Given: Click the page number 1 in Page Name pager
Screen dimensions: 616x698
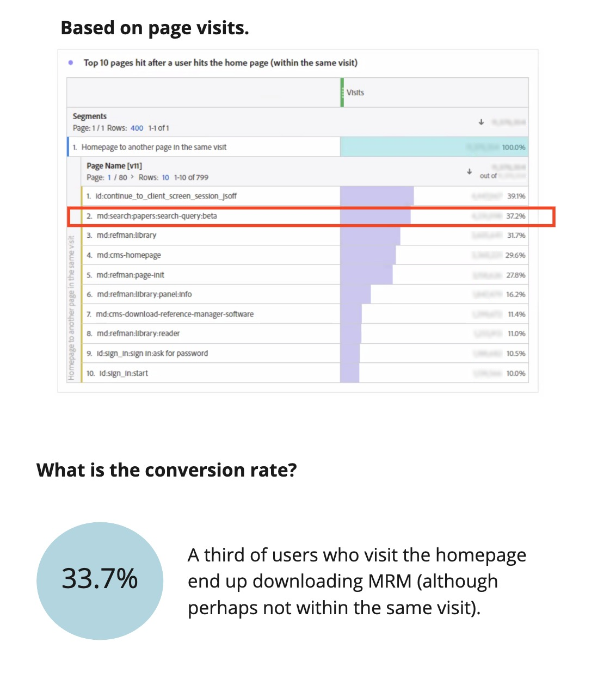Looking at the screenshot, I should point(109,177).
